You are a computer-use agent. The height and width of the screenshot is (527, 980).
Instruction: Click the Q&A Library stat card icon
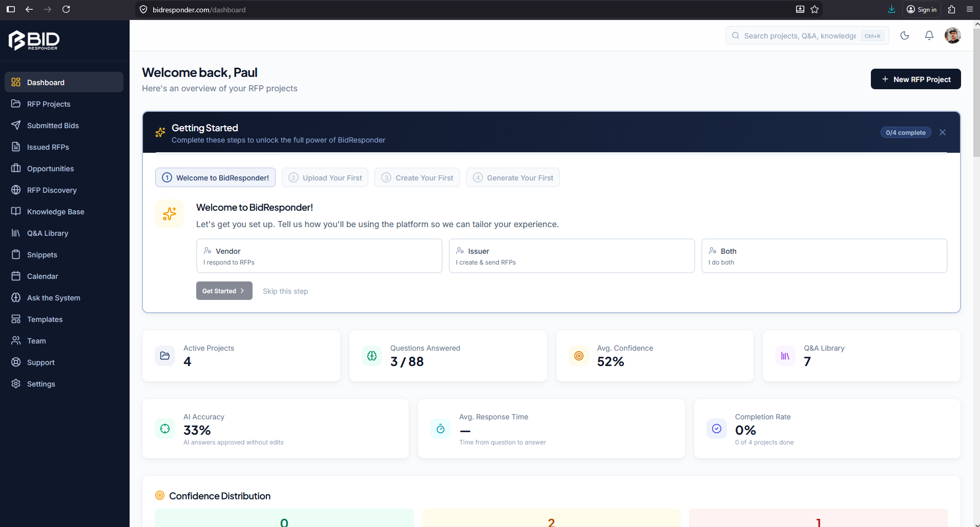(785, 356)
